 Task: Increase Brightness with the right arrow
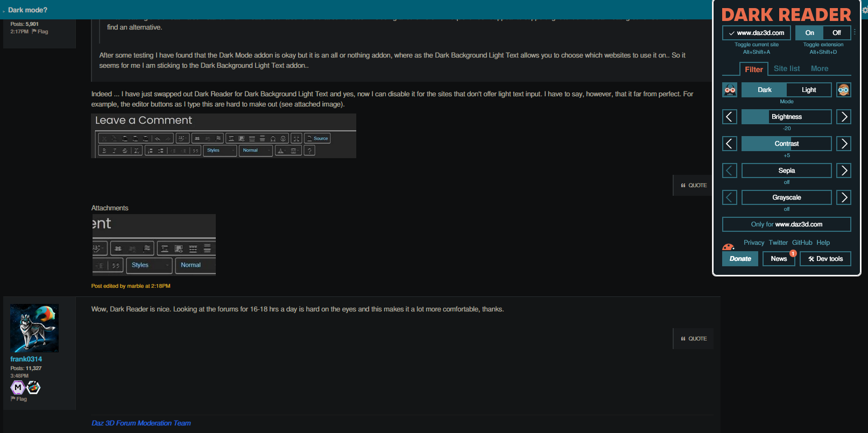(x=844, y=117)
